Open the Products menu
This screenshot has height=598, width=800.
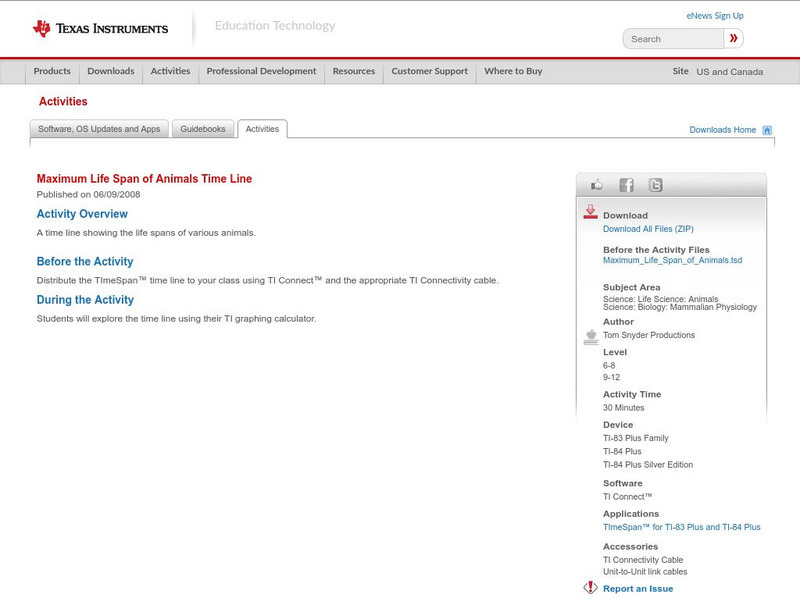(52, 71)
